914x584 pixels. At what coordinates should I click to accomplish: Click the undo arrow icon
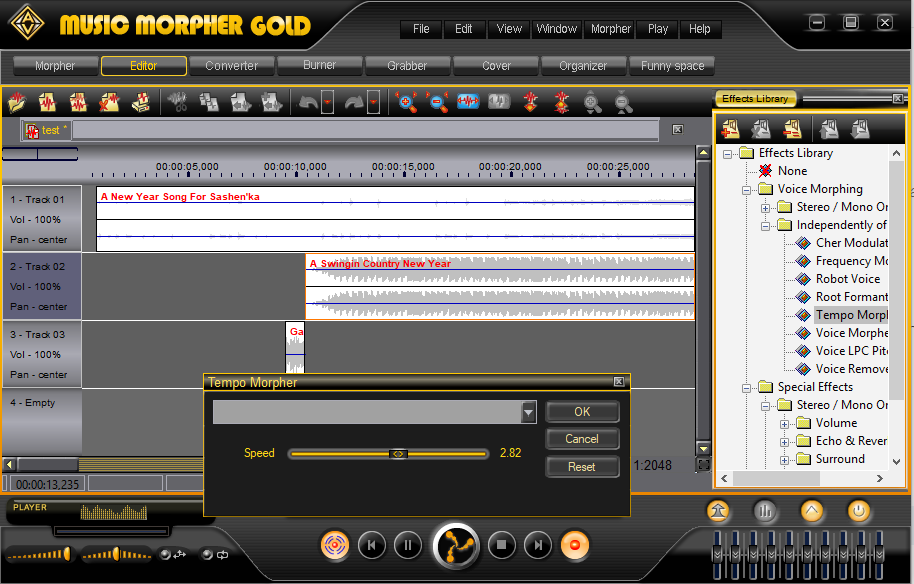[308, 103]
